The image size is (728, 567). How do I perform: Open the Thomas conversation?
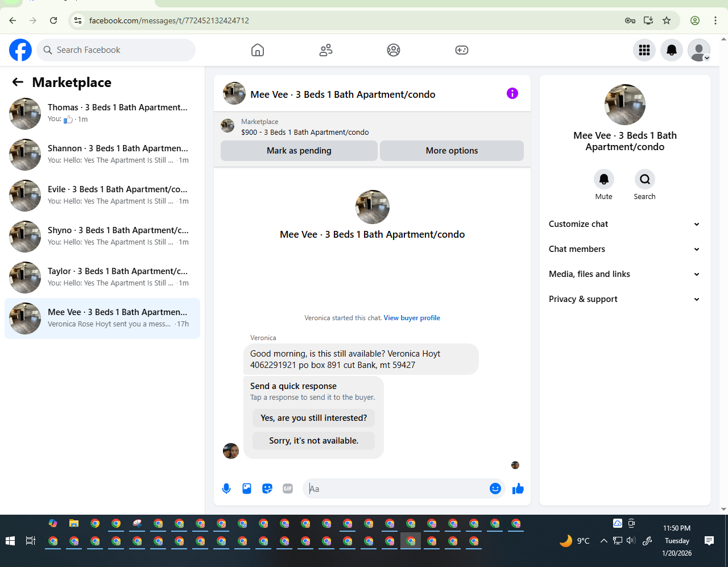(x=102, y=114)
